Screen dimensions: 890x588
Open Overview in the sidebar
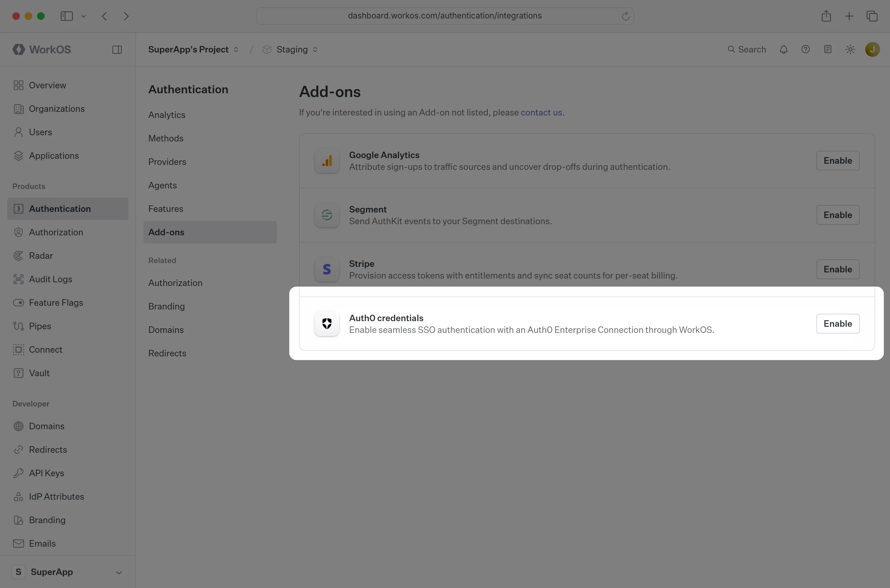(x=68, y=86)
